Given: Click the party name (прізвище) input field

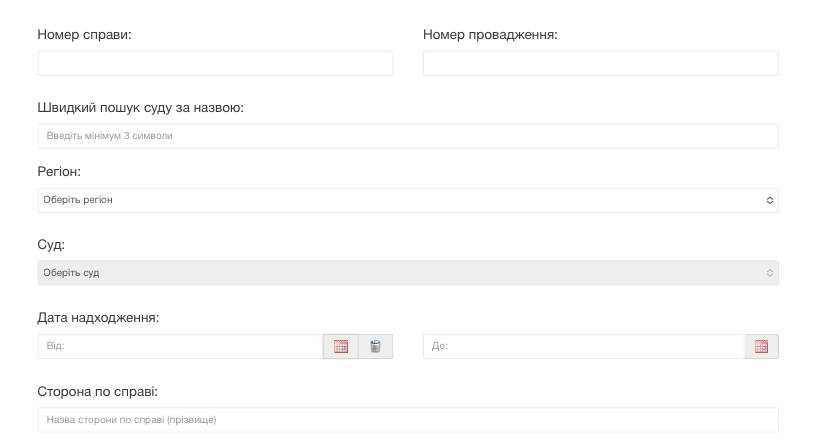Looking at the screenshot, I should (x=407, y=420).
